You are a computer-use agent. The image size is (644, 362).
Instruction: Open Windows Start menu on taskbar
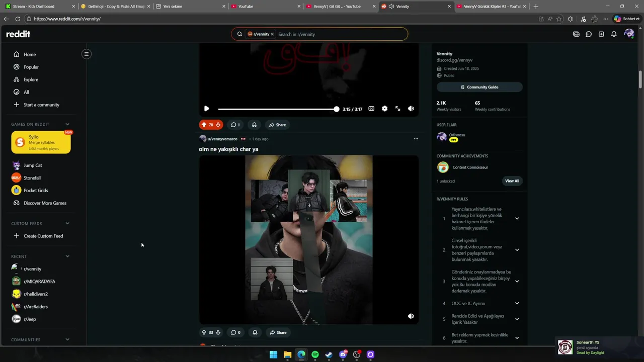point(273,354)
